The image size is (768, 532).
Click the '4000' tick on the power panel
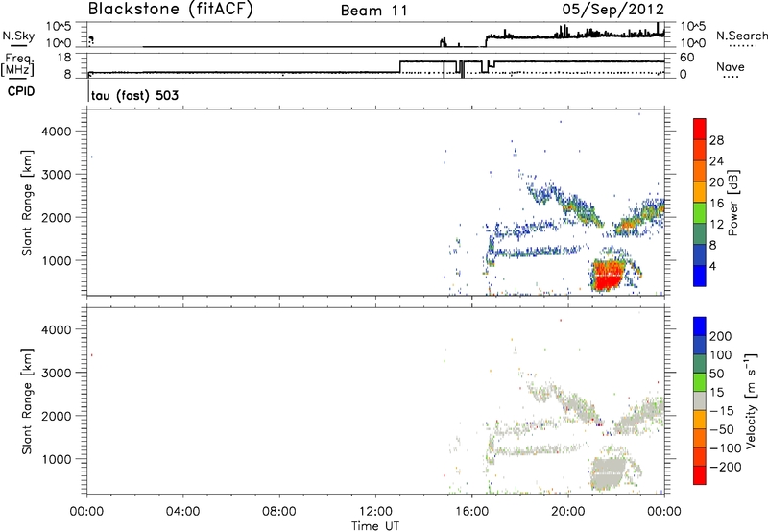click(x=56, y=132)
